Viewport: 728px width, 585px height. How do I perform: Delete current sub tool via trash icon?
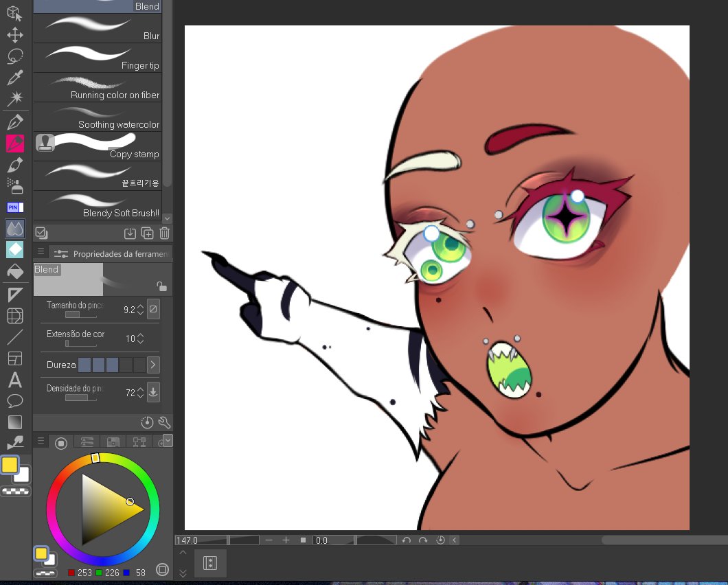point(163,233)
